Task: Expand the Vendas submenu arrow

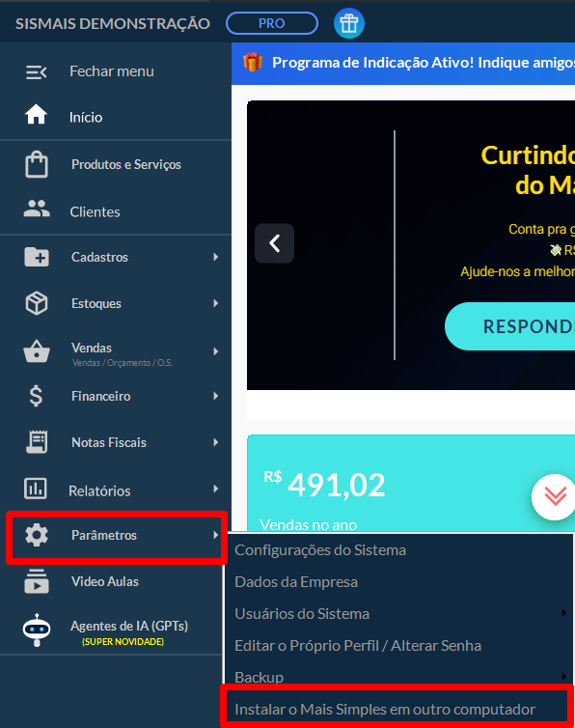Action: coord(216,351)
